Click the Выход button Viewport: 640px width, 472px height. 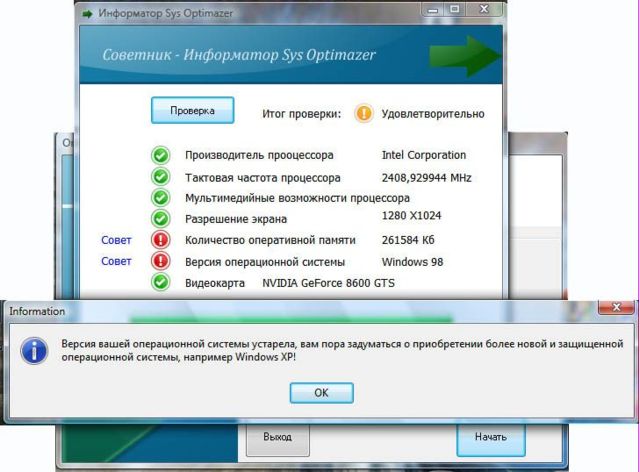pos(278,438)
